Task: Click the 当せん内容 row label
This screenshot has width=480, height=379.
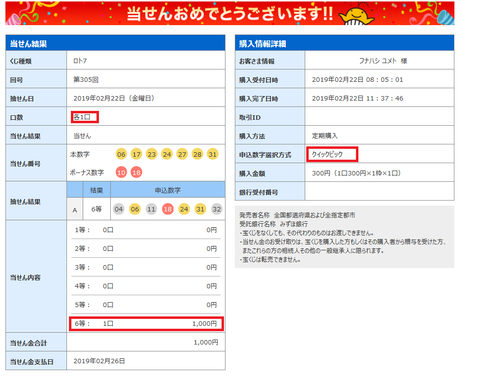Action: pos(25,277)
